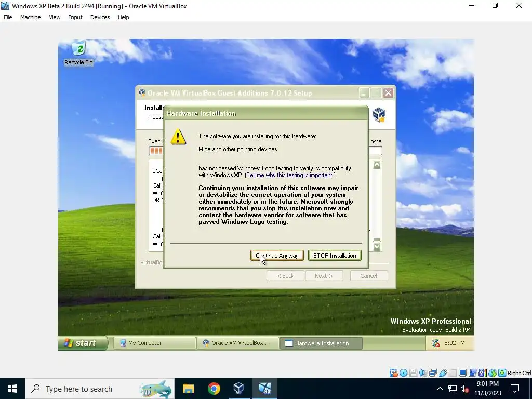Open the host clock 9:01 PM
The image size is (532, 399).
[487, 389]
